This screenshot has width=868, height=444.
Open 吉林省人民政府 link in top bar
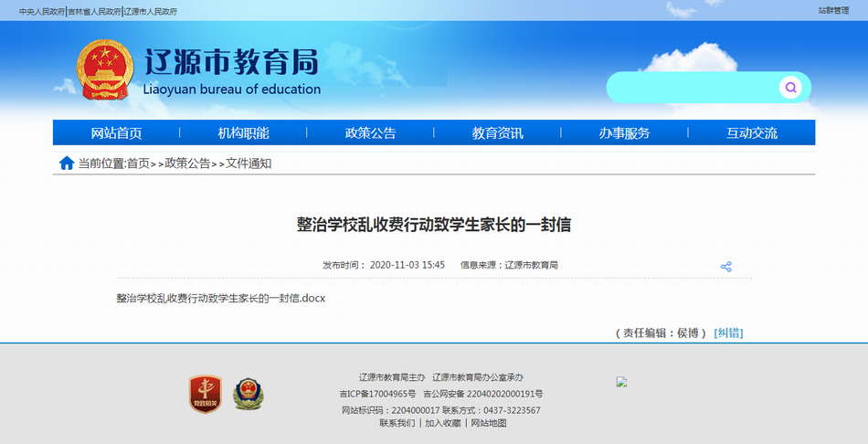94,12
